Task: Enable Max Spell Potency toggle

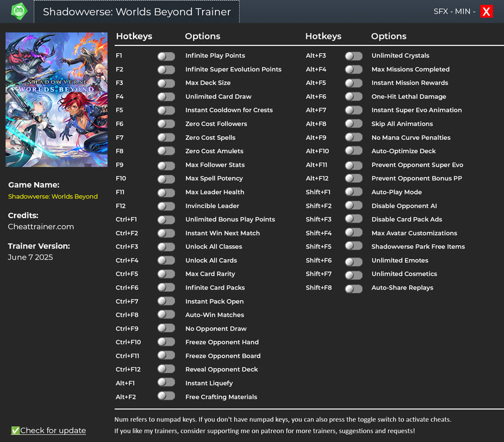Action: (x=166, y=179)
